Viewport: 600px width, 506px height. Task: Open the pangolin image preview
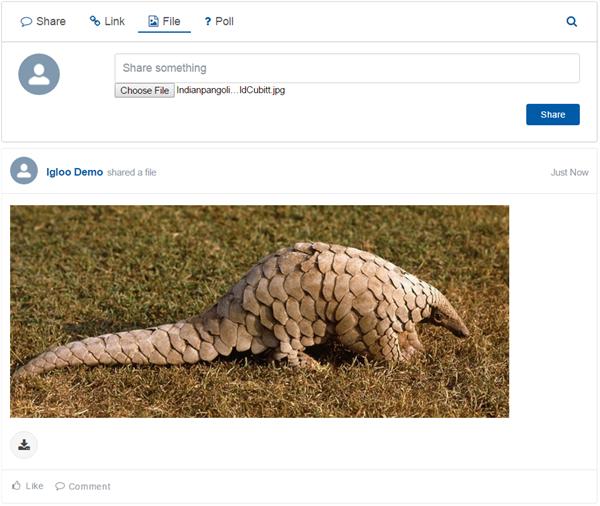click(x=259, y=312)
